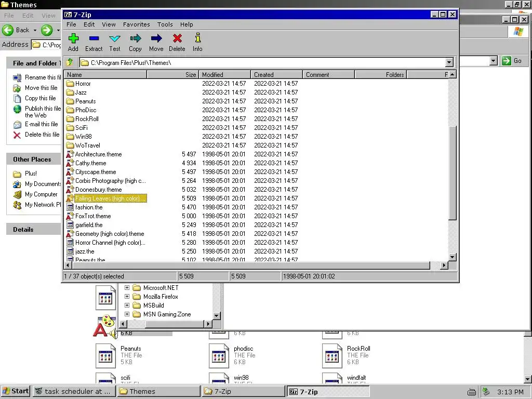Select Cathy.theme in the file list
Screen dimensions: 532x399
pyautogui.click(x=90, y=163)
